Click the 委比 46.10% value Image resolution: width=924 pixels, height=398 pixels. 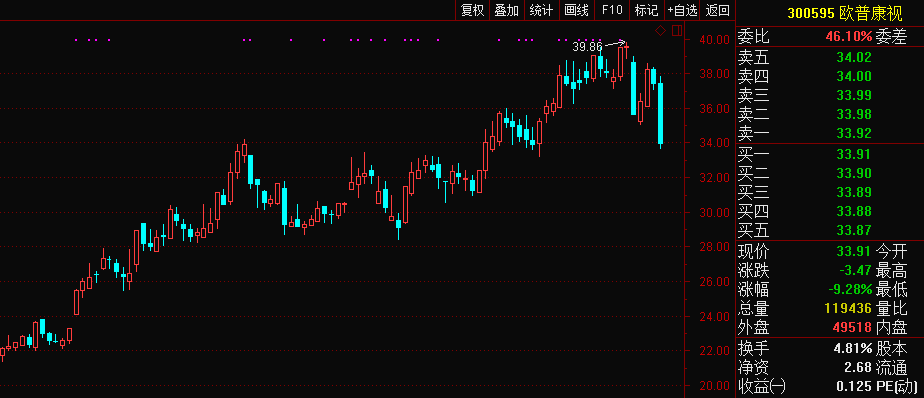point(849,37)
